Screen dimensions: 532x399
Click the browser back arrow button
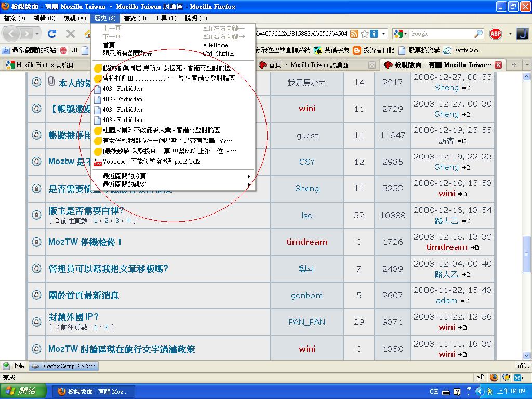(x=12, y=34)
